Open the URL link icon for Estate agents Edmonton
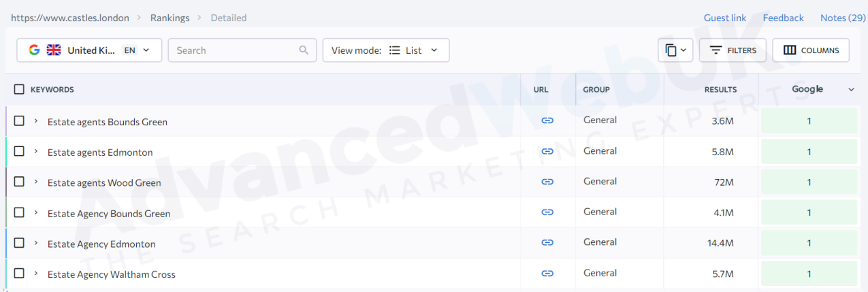This screenshot has width=868, height=292. (547, 151)
